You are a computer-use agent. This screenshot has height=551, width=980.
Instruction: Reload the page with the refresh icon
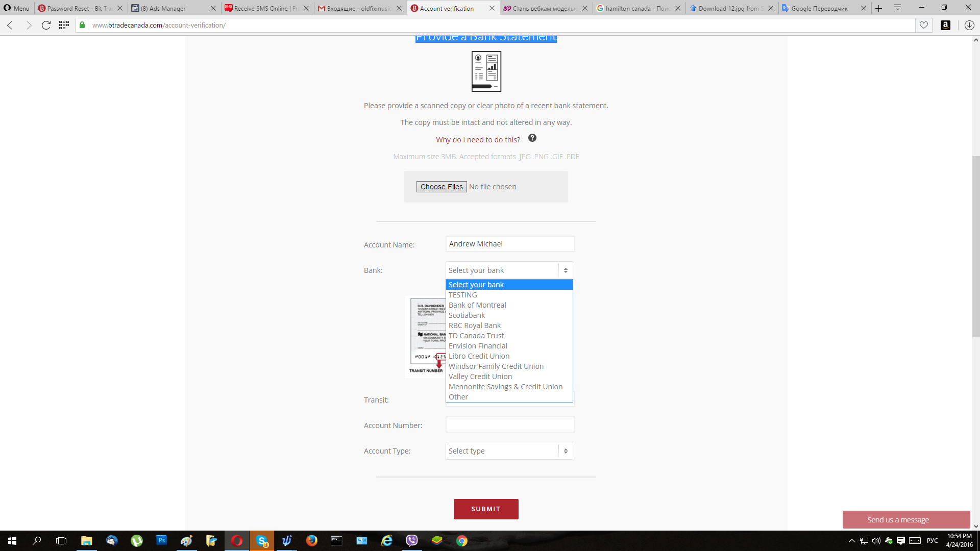(46, 25)
